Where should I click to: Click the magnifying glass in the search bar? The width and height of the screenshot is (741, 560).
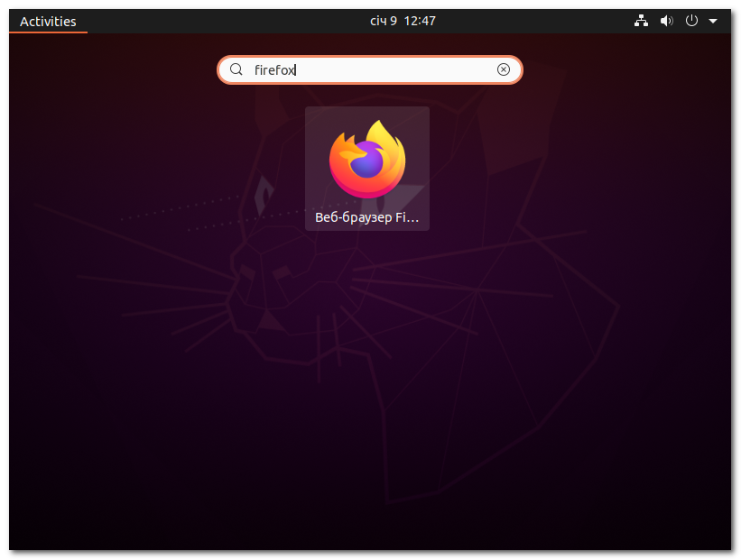click(x=236, y=69)
